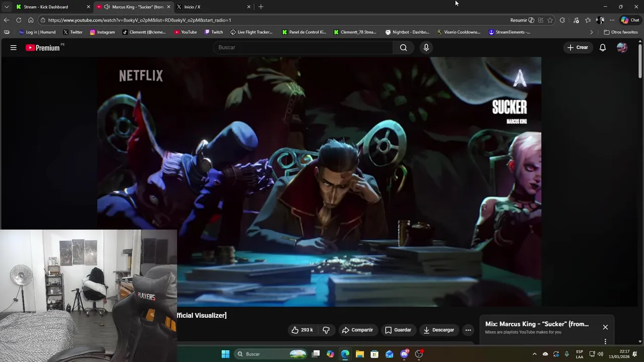Reload the page in the browser
Image resolution: width=644 pixels, height=362 pixels.
click(19, 20)
